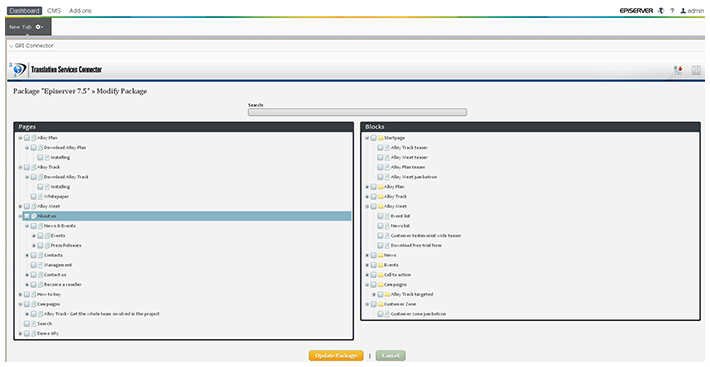This screenshot has width=710, height=367.
Task: Check the Event list block checkbox
Action: click(x=380, y=216)
